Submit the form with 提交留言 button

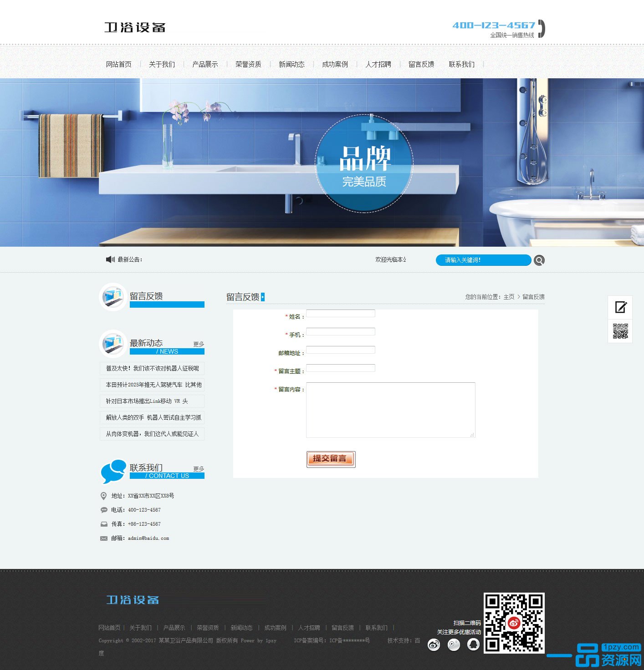pos(331,459)
